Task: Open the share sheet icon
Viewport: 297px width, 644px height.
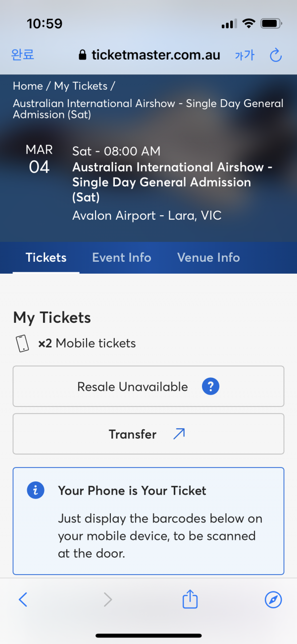Action: 190,599
